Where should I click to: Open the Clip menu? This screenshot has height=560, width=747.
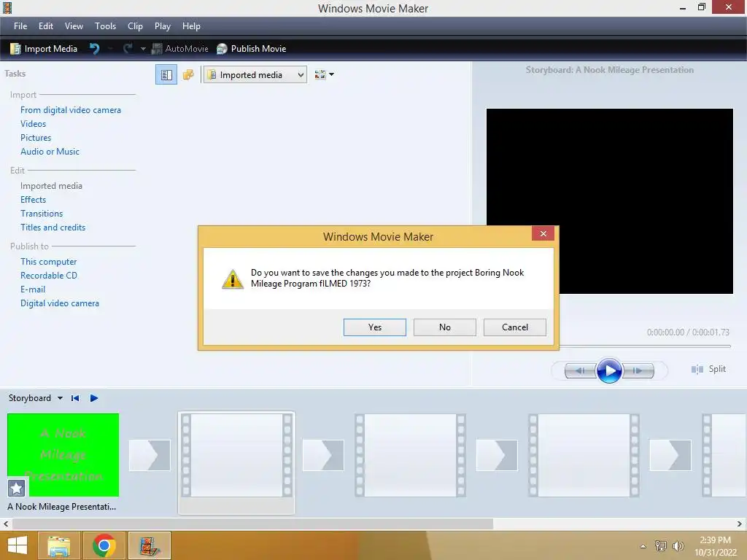tap(135, 26)
